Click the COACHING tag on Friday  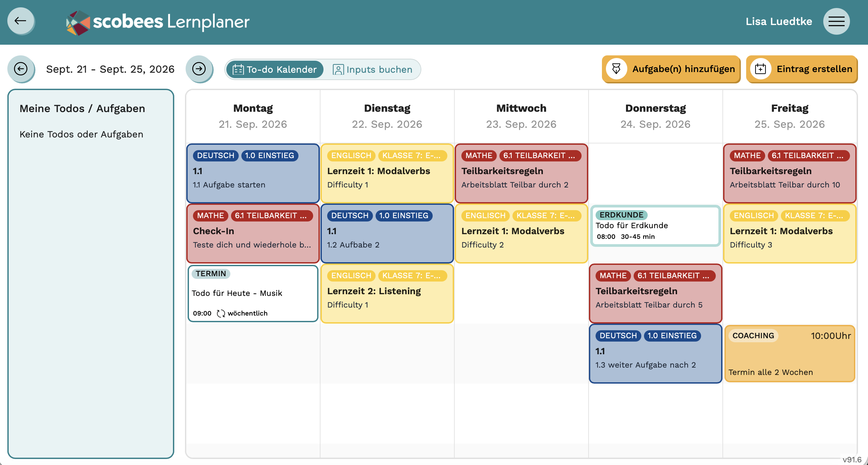[x=753, y=336]
